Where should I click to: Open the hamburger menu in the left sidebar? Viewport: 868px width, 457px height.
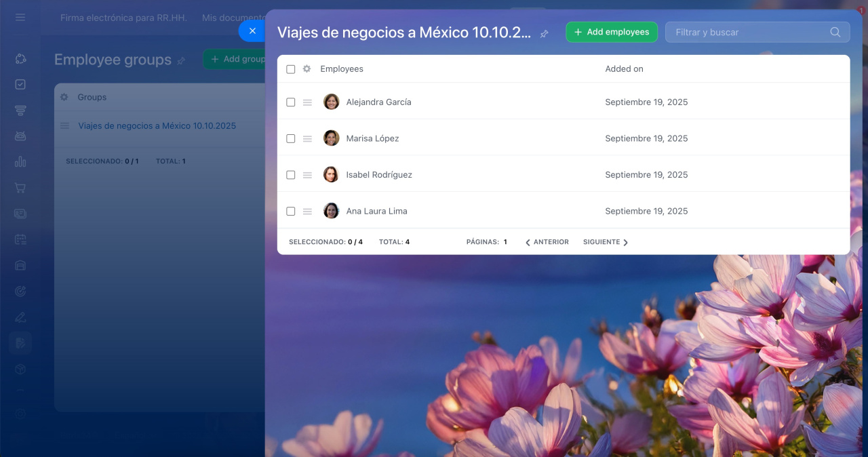20,18
